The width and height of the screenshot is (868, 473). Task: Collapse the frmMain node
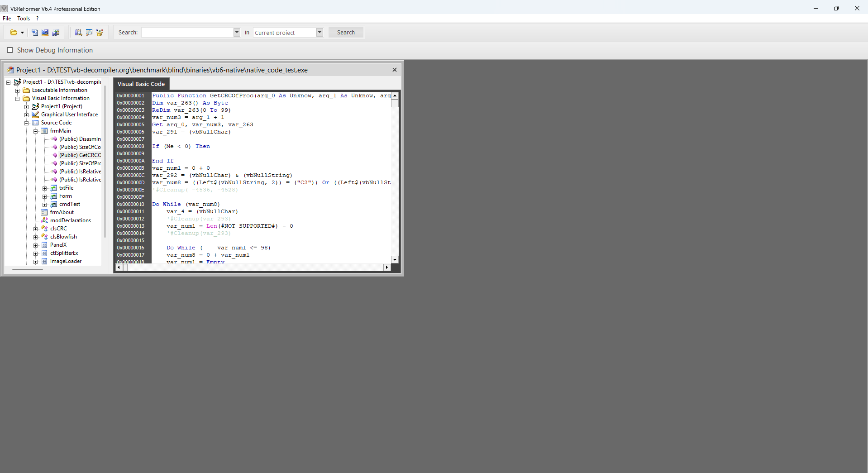(x=36, y=131)
